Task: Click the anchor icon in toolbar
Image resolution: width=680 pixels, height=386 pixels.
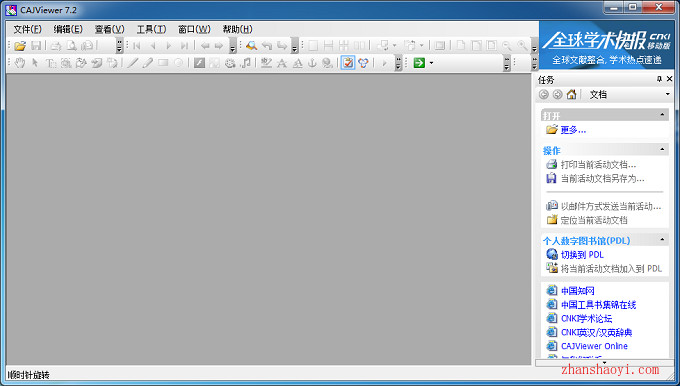Action: [x=312, y=63]
